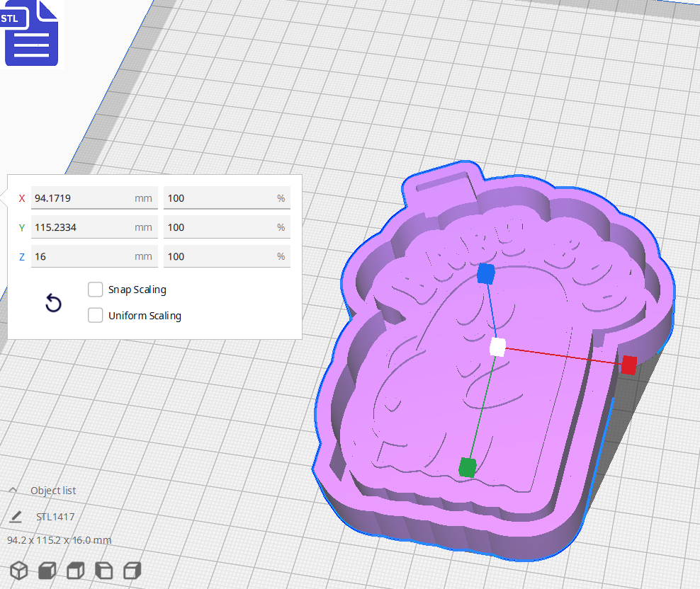This screenshot has width=700, height=589.
Task: Click the rename pencil icon beside STL1417
Action: point(16,517)
